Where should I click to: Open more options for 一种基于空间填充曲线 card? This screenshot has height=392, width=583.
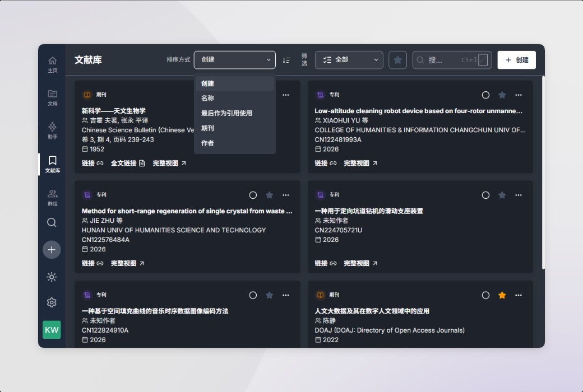[x=285, y=295]
